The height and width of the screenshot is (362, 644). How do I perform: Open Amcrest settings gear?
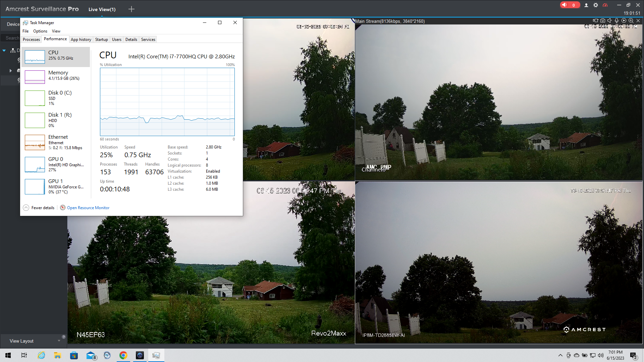pos(596,5)
